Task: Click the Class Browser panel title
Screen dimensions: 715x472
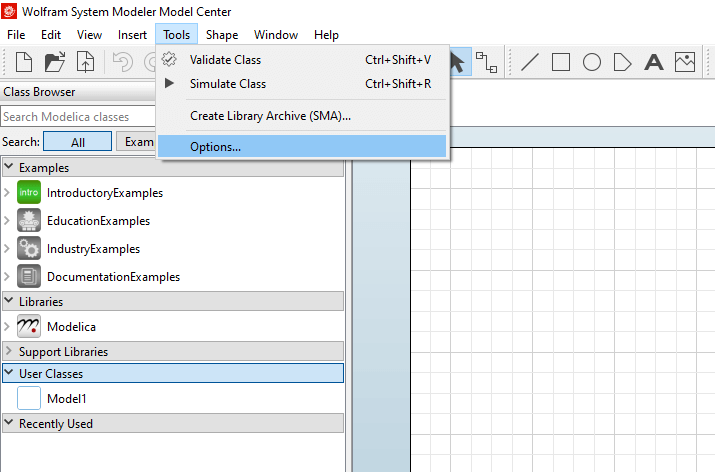Action: (39, 92)
